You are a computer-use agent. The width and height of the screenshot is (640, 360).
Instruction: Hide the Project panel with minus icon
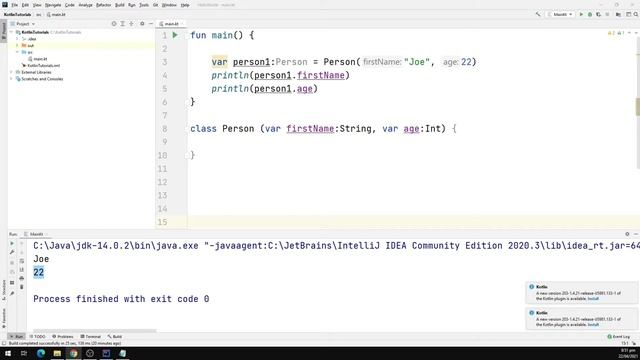(x=151, y=24)
